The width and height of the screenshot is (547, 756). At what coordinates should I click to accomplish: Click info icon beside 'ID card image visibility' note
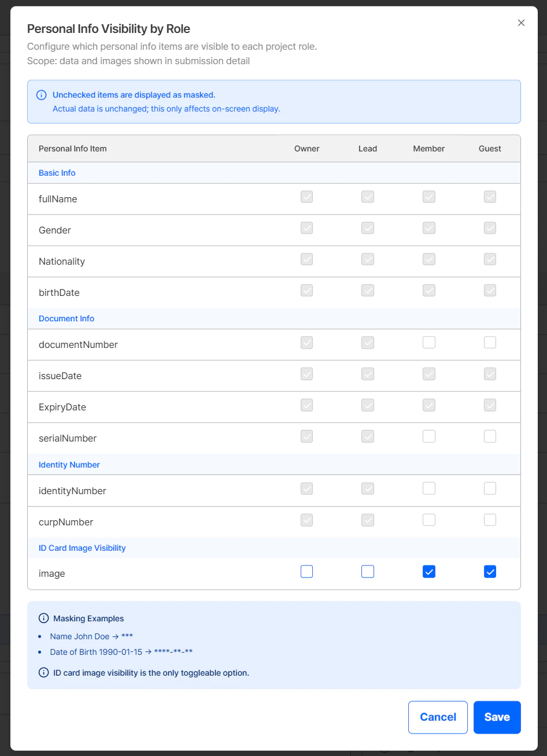[x=43, y=673]
